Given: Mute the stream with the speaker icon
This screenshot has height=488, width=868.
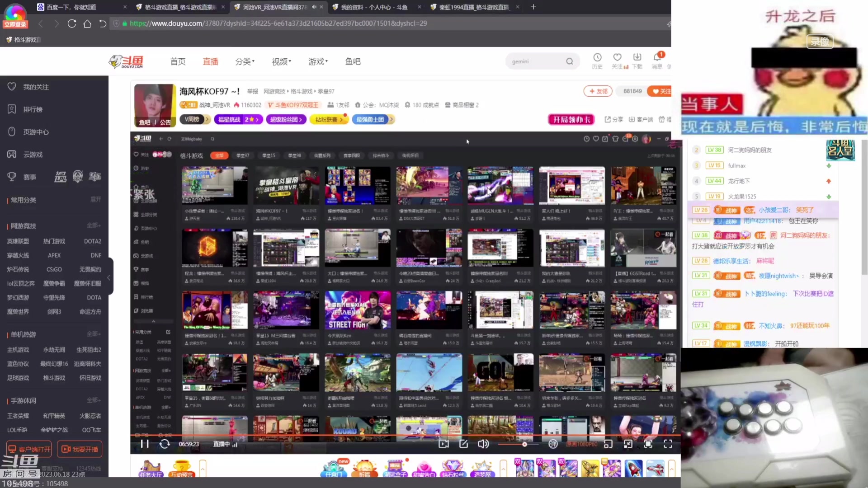Looking at the screenshot, I should 483,444.
